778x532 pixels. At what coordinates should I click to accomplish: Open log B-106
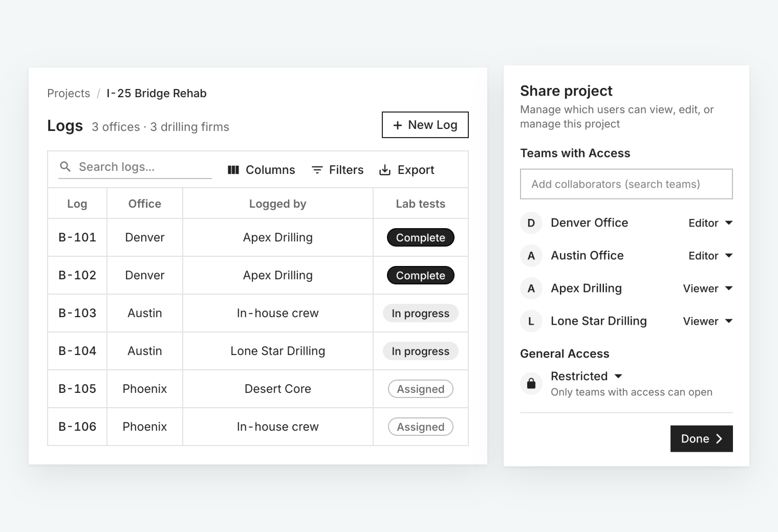77,427
